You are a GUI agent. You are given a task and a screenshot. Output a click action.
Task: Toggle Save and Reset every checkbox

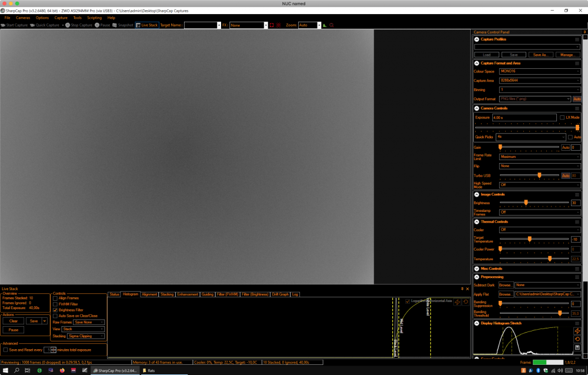[5, 350]
